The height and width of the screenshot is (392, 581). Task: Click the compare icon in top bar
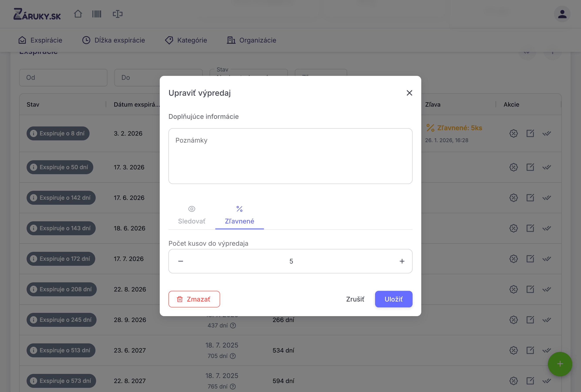(117, 14)
